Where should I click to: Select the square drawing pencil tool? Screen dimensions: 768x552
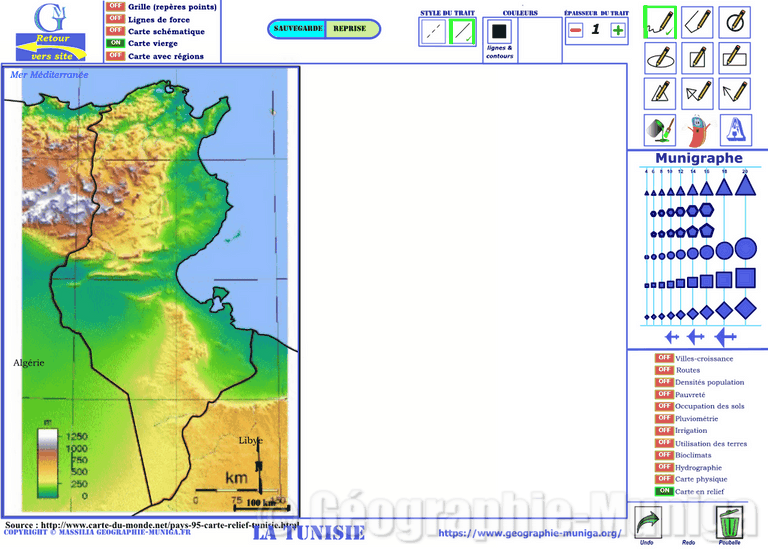(697, 58)
